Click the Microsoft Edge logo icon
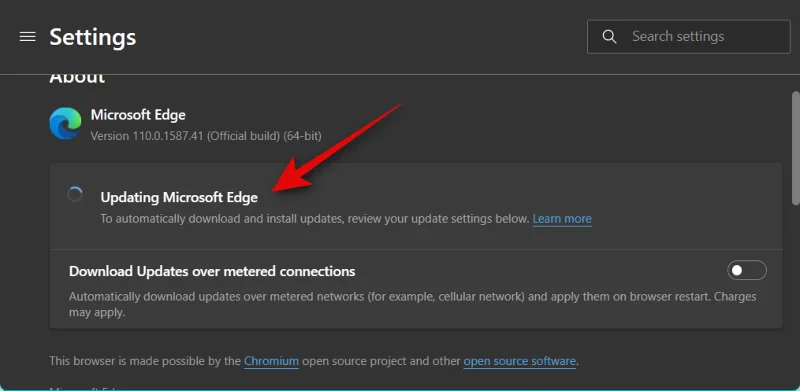The image size is (800, 391). tap(65, 124)
